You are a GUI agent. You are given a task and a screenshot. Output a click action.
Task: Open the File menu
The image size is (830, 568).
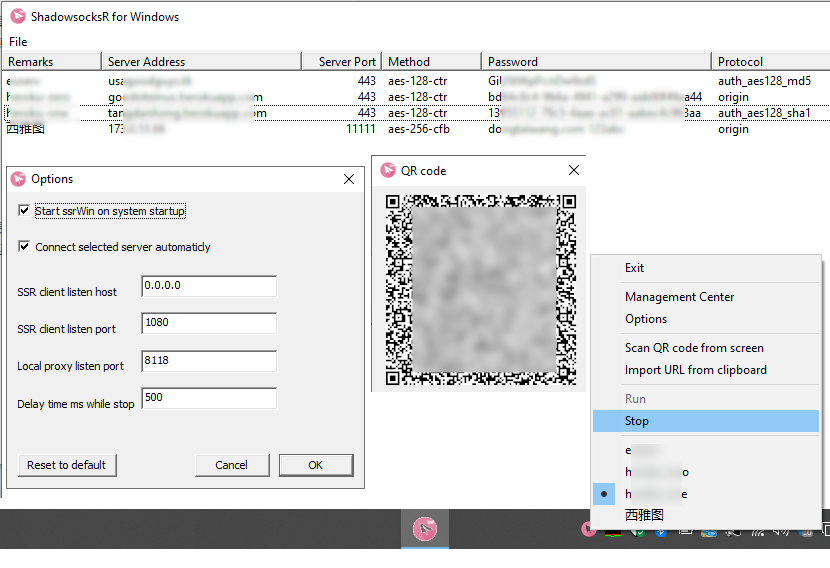18,42
